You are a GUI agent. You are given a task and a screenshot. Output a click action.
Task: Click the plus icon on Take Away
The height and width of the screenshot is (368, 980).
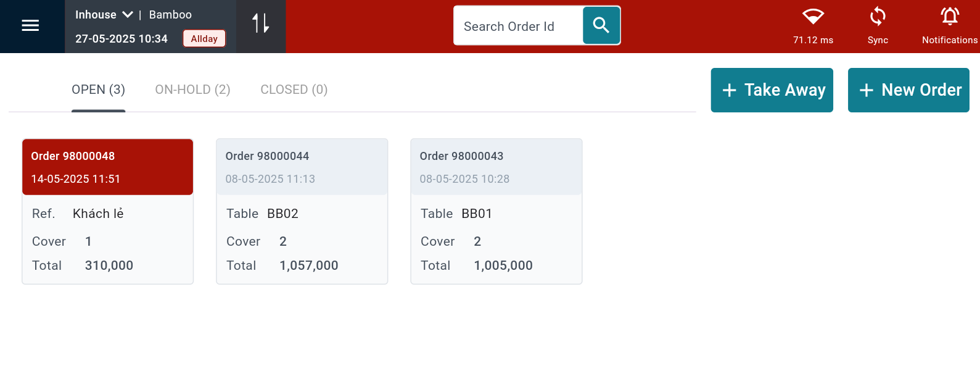point(729,90)
